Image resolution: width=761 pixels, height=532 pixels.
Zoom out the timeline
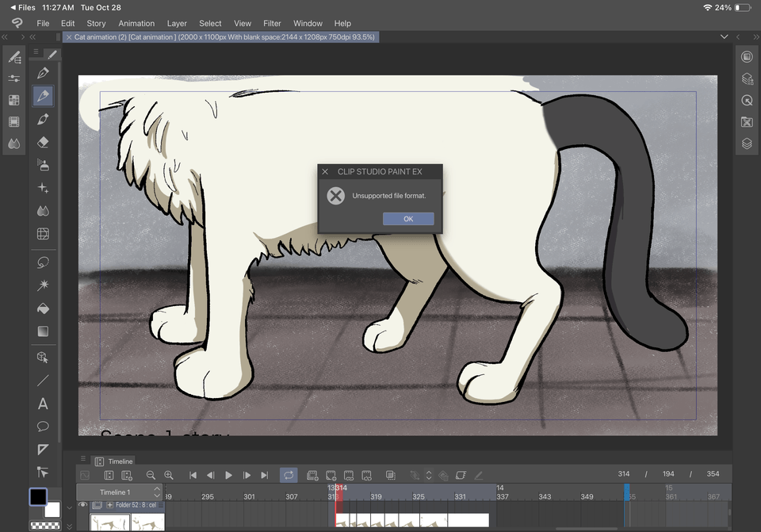(x=151, y=475)
